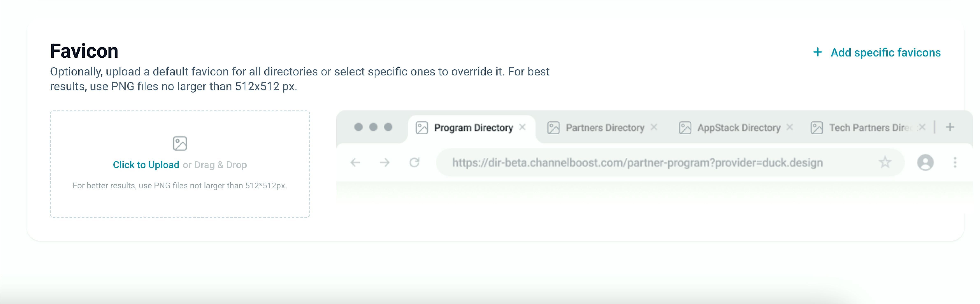Click the URL address bar field
980x304 pixels.
pos(637,163)
